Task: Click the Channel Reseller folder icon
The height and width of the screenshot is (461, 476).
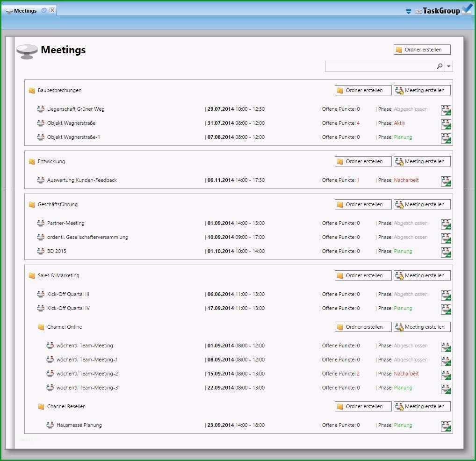Action: click(x=41, y=406)
